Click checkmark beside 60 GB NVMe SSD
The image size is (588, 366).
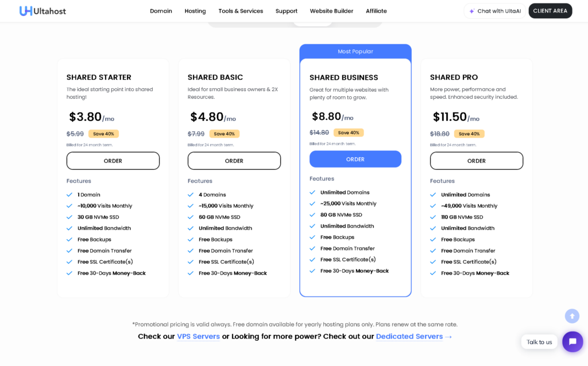(x=191, y=217)
